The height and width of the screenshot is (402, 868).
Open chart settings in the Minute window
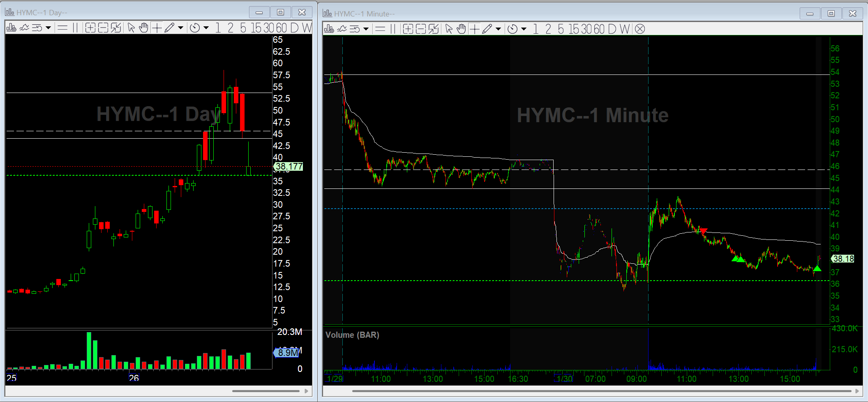329,29
